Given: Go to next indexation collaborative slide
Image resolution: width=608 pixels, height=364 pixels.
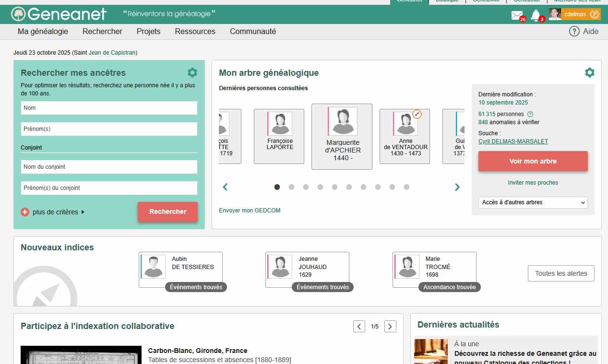Looking at the screenshot, I should (x=390, y=327).
